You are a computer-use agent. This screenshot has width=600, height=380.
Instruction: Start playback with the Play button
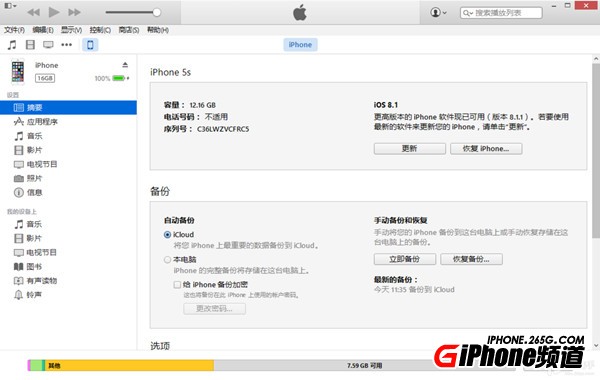[54, 12]
